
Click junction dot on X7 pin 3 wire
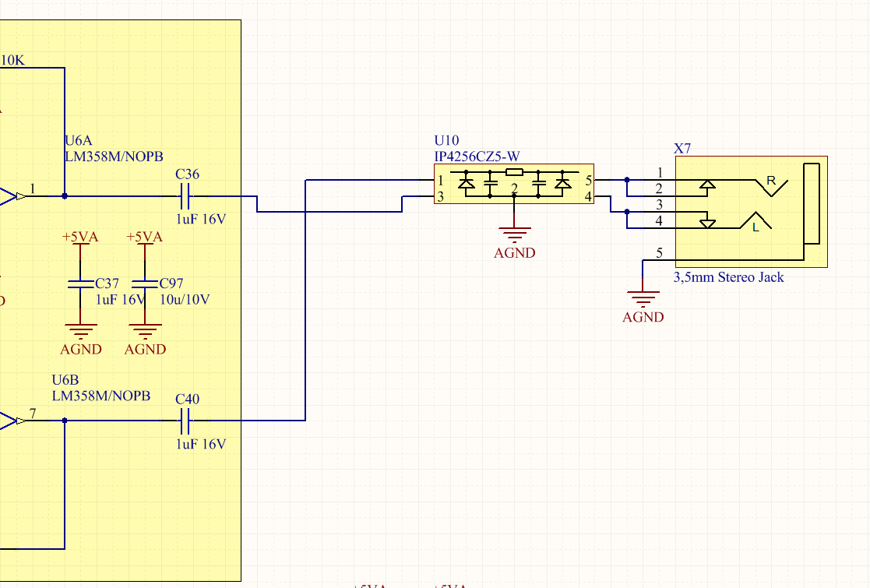627,212
